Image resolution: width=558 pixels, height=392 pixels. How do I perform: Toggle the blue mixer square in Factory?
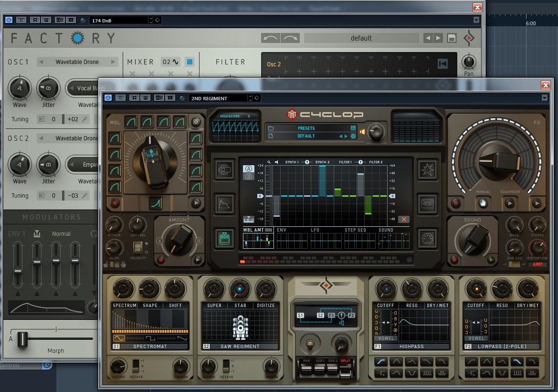(x=190, y=62)
